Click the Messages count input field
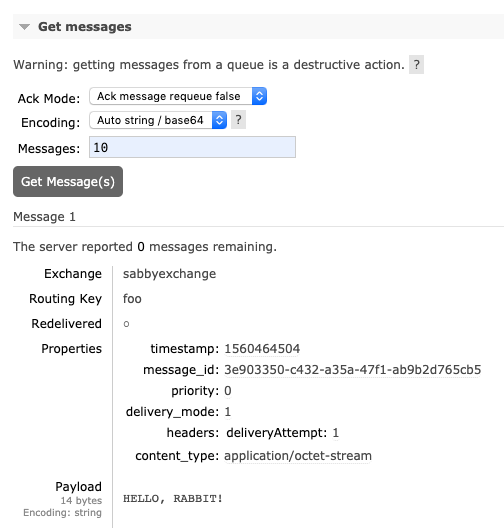The width and height of the screenshot is (504, 529). coord(192,147)
